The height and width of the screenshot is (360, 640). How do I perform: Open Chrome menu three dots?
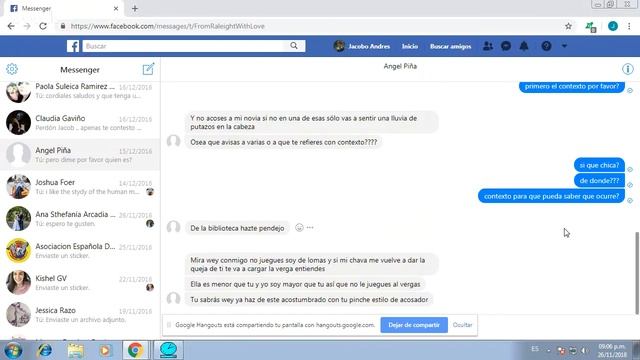[629, 26]
